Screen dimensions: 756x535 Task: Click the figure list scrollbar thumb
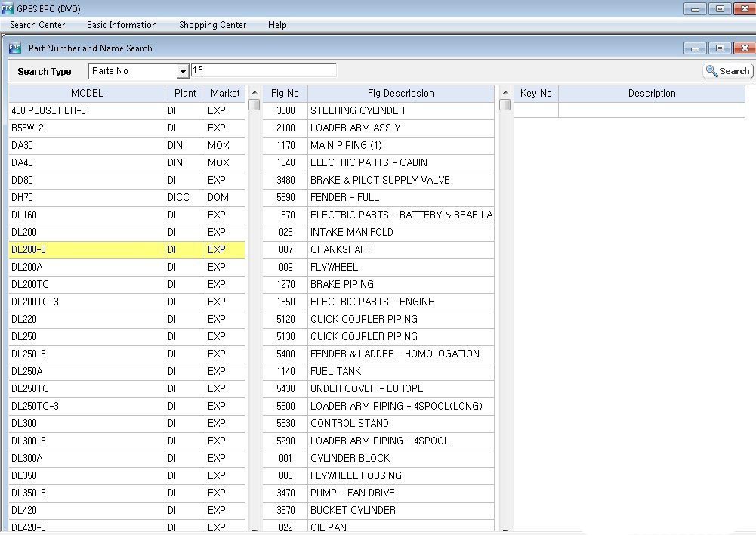click(505, 105)
